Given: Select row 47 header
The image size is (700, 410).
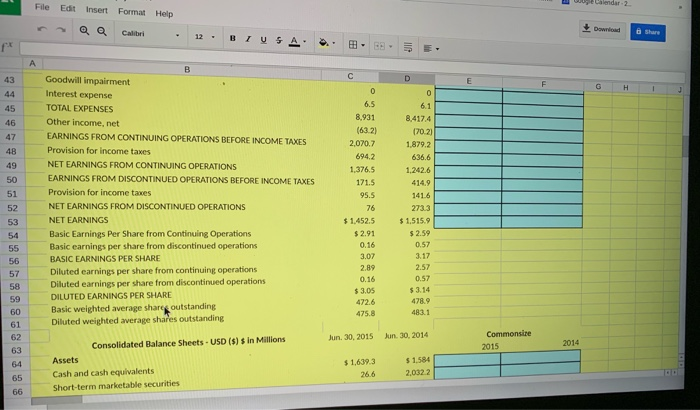Looking at the screenshot, I should 11,137.
